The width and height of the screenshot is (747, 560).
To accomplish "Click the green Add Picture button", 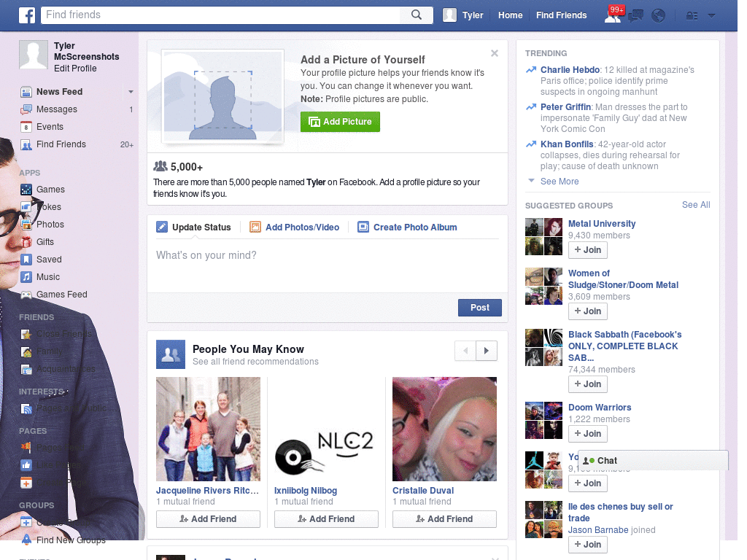I will coord(340,122).
